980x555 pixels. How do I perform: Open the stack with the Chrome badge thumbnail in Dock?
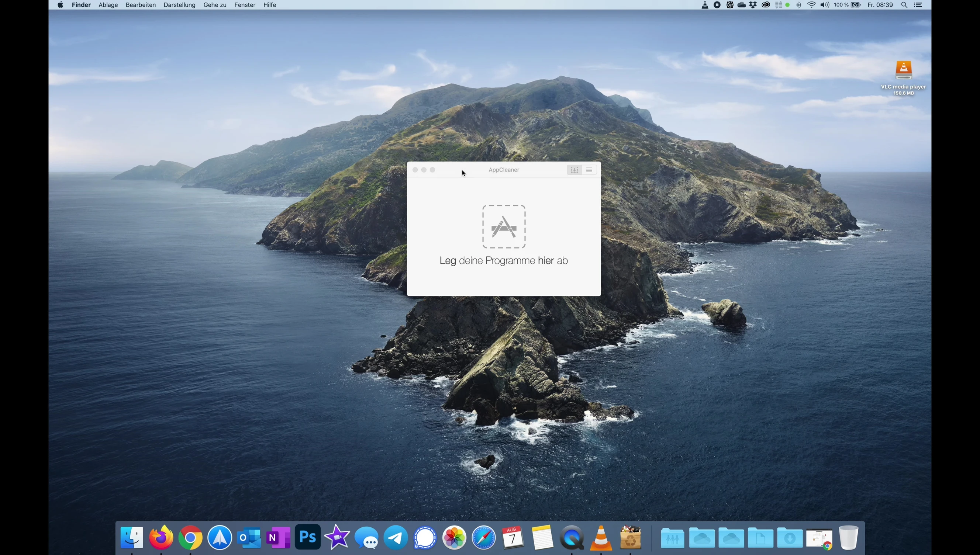coord(819,539)
